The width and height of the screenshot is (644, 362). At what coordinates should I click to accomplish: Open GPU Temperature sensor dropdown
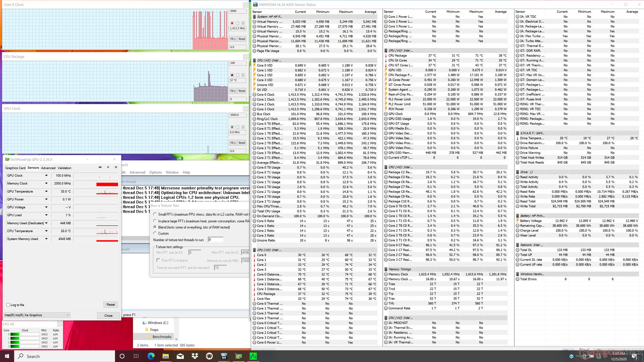coord(46,191)
